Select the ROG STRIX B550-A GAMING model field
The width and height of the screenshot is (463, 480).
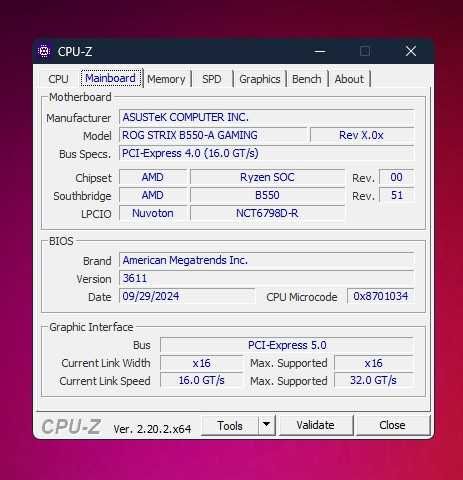click(213, 135)
